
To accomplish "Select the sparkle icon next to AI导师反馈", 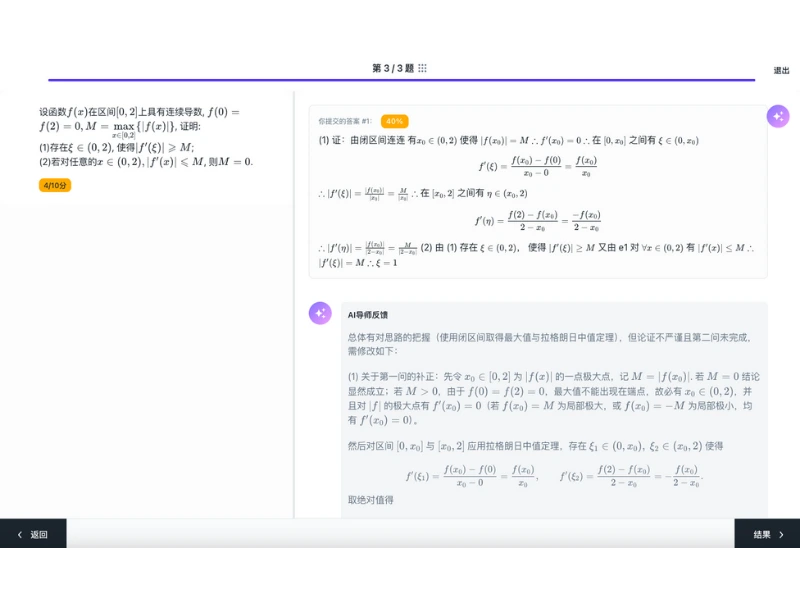I will (319, 313).
